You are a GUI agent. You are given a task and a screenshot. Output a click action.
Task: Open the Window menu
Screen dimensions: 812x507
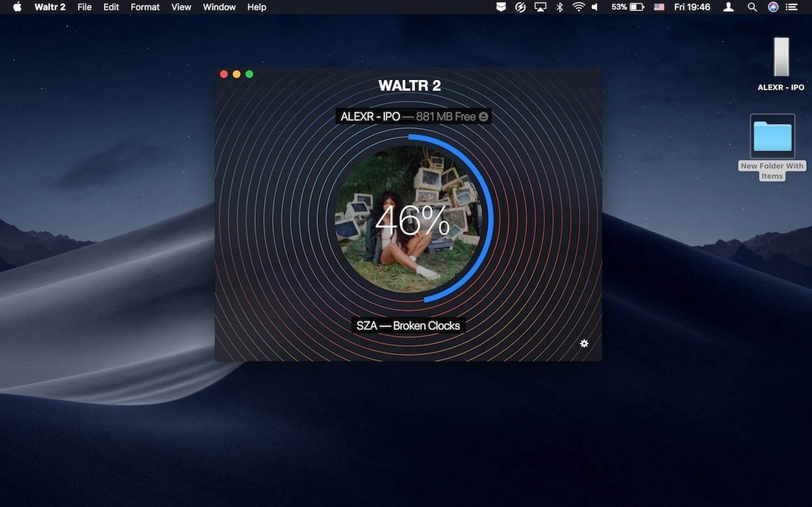coord(219,7)
